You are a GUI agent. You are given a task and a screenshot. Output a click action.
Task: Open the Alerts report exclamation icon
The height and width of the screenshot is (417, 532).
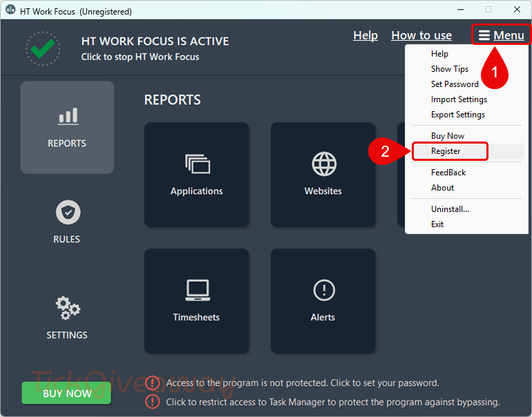[x=324, y=290]
